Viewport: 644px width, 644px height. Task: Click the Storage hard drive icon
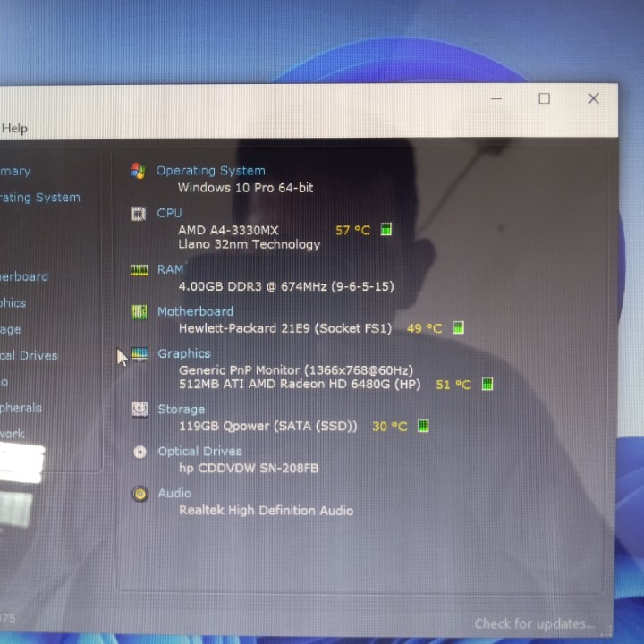coord(140,410)
